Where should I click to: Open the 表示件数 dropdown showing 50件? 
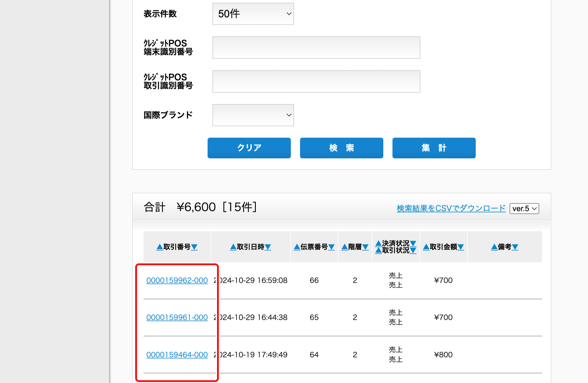pyautogui.click(x=253, y=14)
